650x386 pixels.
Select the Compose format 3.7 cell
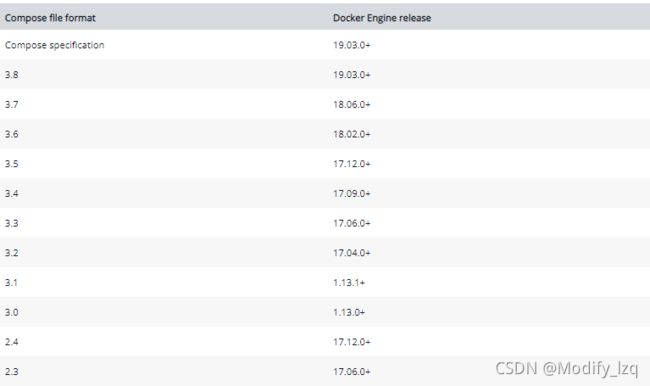(x=12, y=104)
